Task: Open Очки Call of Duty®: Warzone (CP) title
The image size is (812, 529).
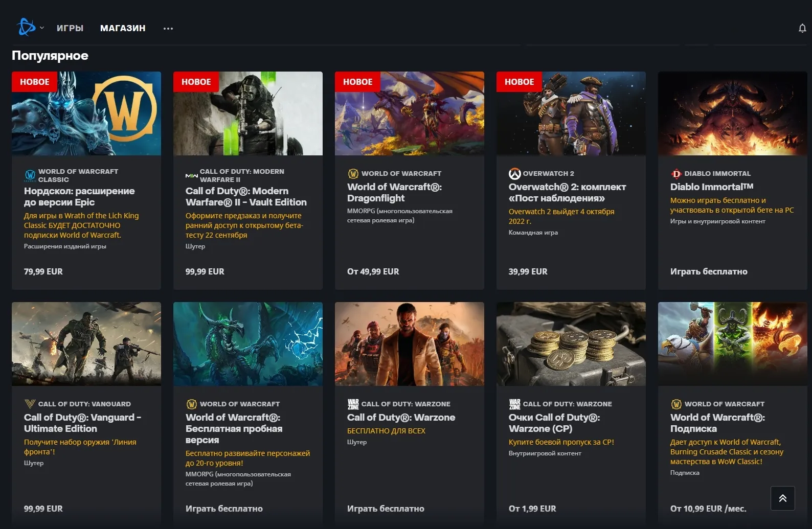Action: [554, 423]
